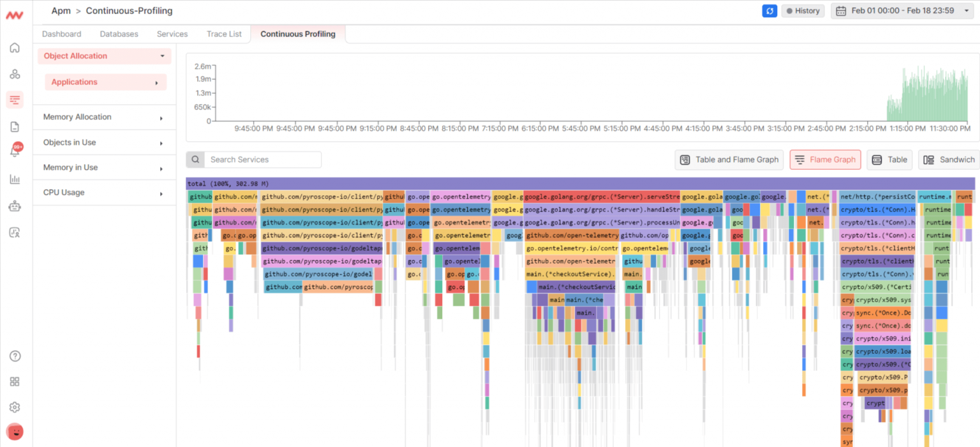Select the bar chart metrics icon
Screen dimensions: 980x447
coord(15,179)
